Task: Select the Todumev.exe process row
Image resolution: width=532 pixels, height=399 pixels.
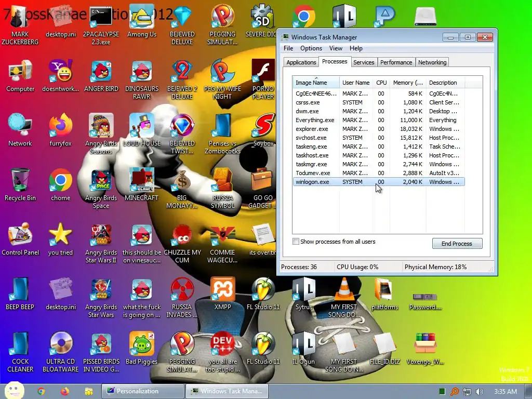Action: 379,173
